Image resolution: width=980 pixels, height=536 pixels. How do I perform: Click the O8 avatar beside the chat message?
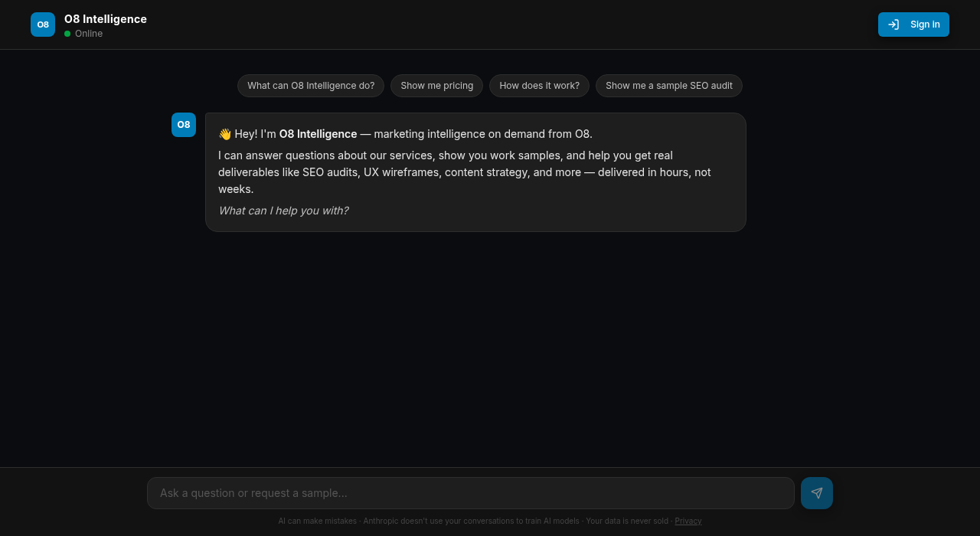coord(184,125)
